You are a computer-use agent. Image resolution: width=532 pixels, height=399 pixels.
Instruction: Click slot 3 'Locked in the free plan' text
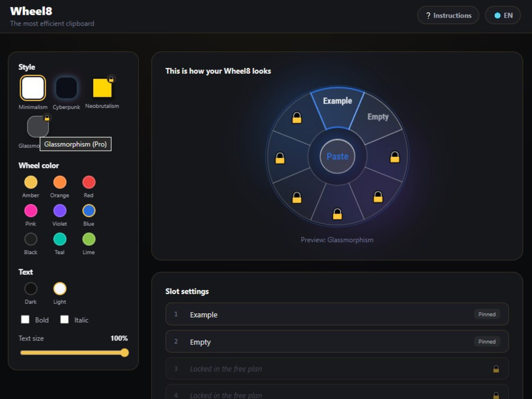coord(226,369)
